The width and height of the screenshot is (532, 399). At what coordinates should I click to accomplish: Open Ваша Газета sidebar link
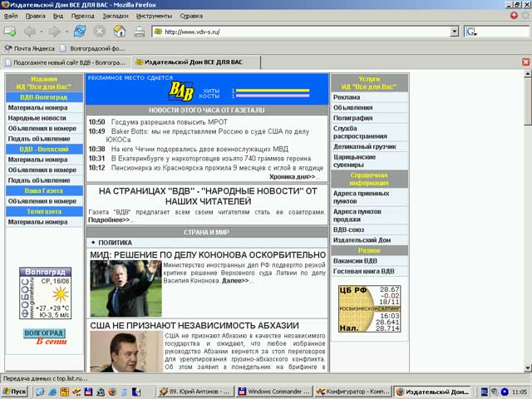pyautogui.click(x=44, y=190)
